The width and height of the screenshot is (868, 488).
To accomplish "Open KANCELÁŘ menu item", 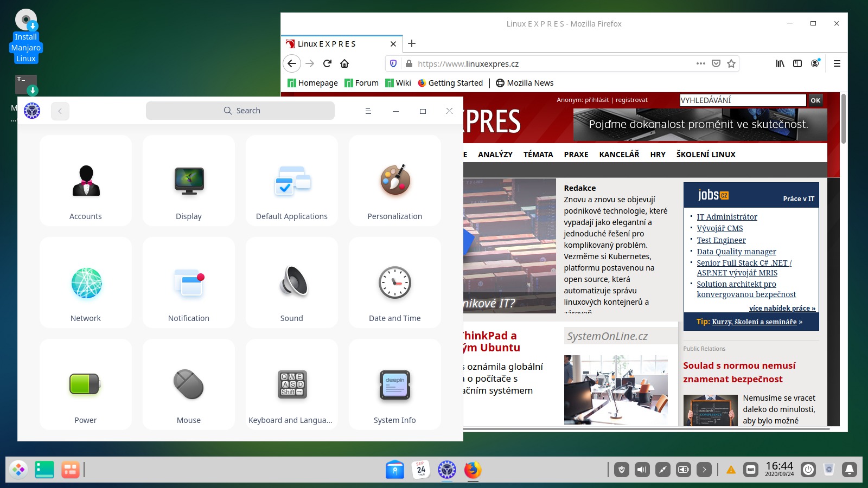I will pyautogui.click(x=619, y=155).
